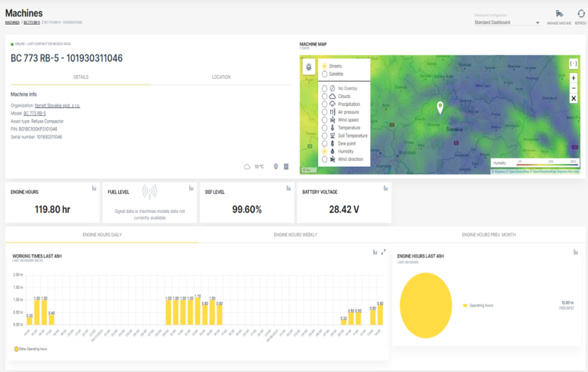Click the location pin icon beside temperature

(276, 166)
